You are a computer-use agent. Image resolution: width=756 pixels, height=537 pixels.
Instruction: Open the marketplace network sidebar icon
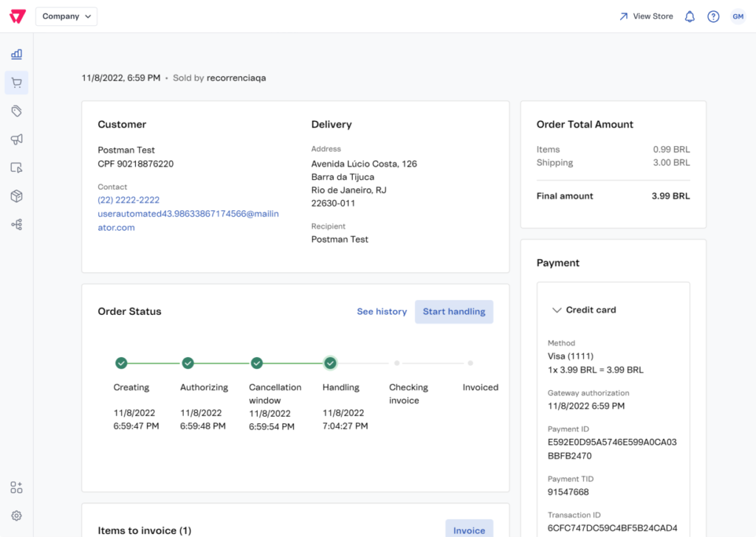pos(17,224)
